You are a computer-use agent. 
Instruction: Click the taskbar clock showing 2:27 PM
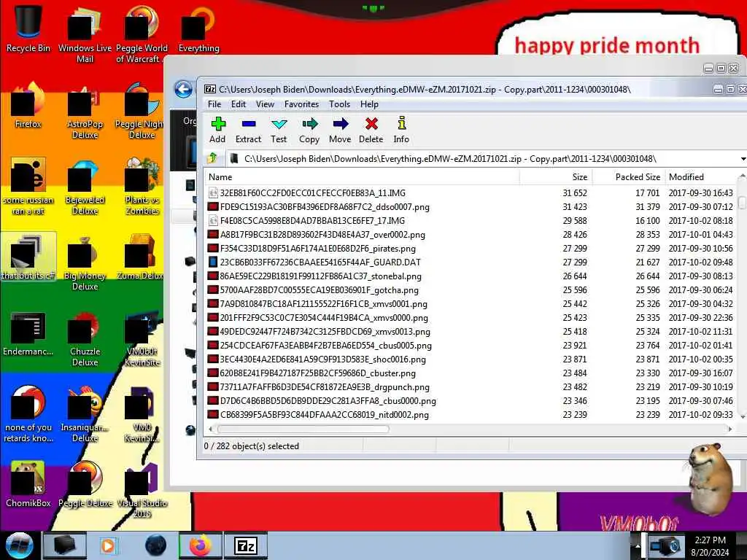(x=710, y=545)
